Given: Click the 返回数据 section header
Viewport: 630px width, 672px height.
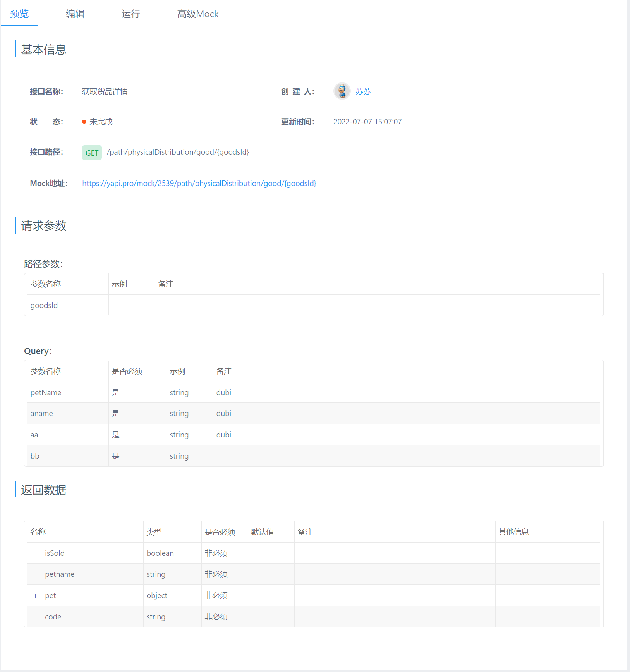Looking at the screenshot, I should 43,490.
